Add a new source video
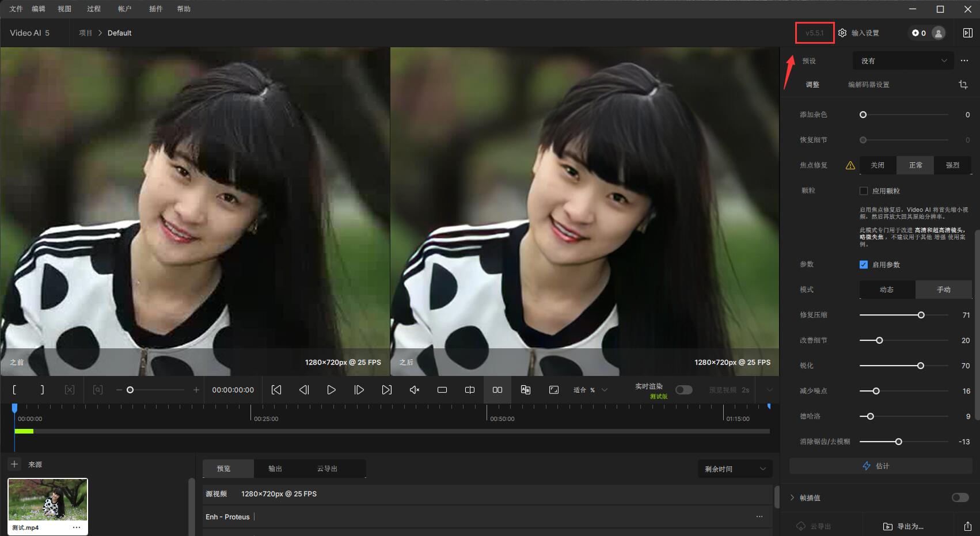The image size is (980, 536). tap(14, 464)
